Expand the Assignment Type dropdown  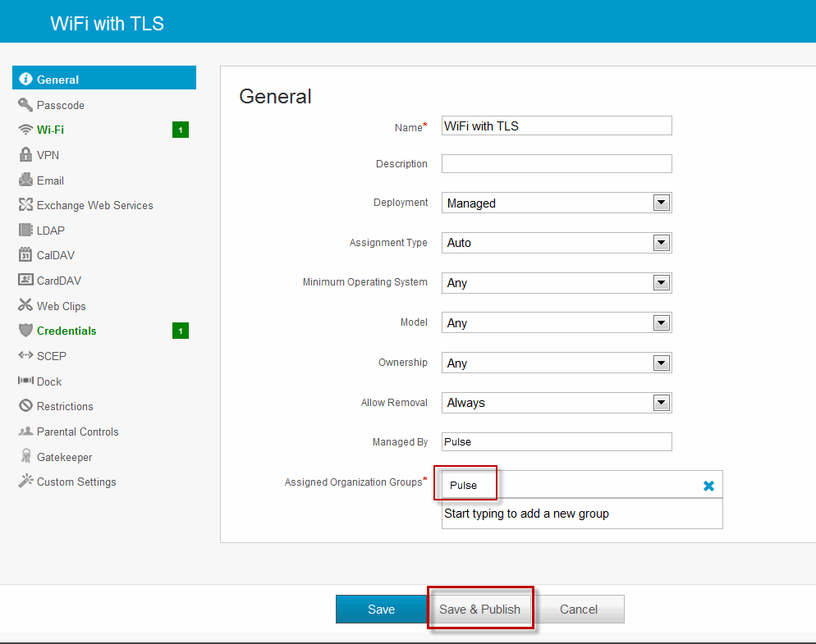(661, 243)
